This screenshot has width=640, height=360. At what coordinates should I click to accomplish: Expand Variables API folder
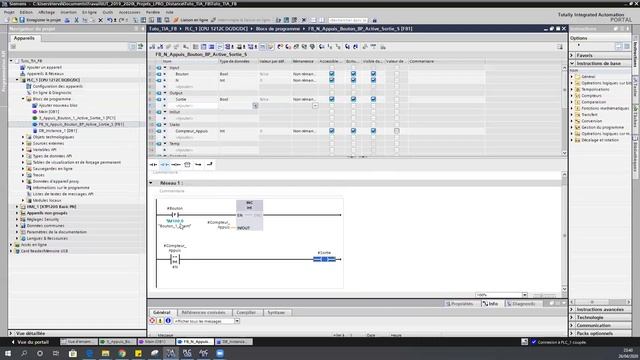pyautogui.click(x=23, y=150)
